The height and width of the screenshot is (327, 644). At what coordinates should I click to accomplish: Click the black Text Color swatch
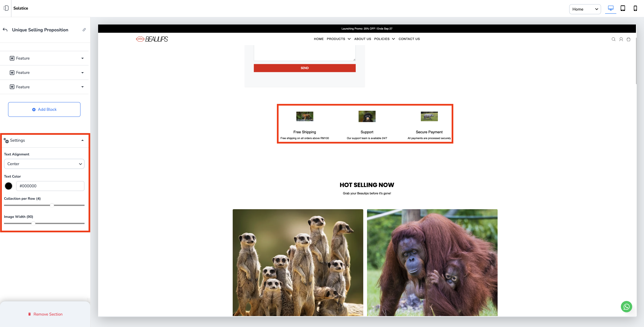click(9, 186)
